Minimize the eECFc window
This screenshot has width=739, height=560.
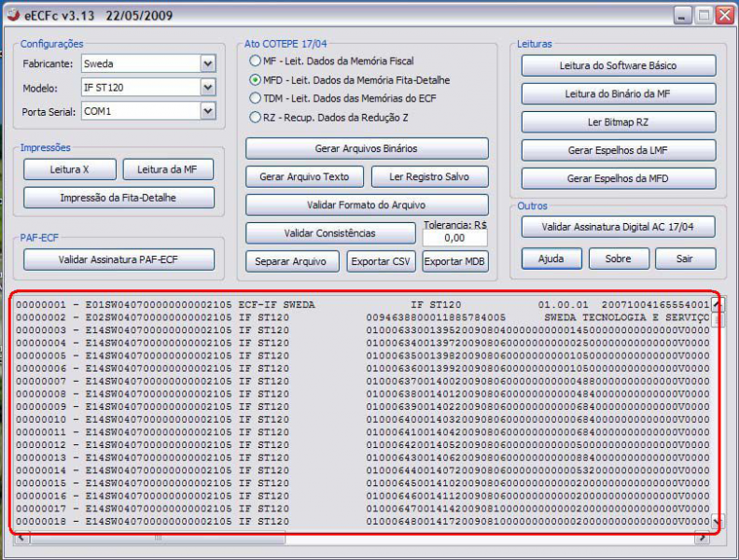(683, 16)
